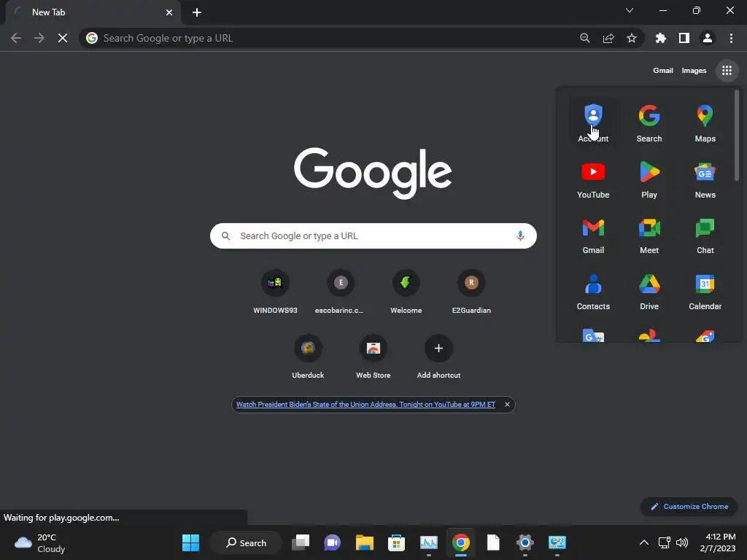
Task: Close the Google apps grid launcher
Action: 727,71
